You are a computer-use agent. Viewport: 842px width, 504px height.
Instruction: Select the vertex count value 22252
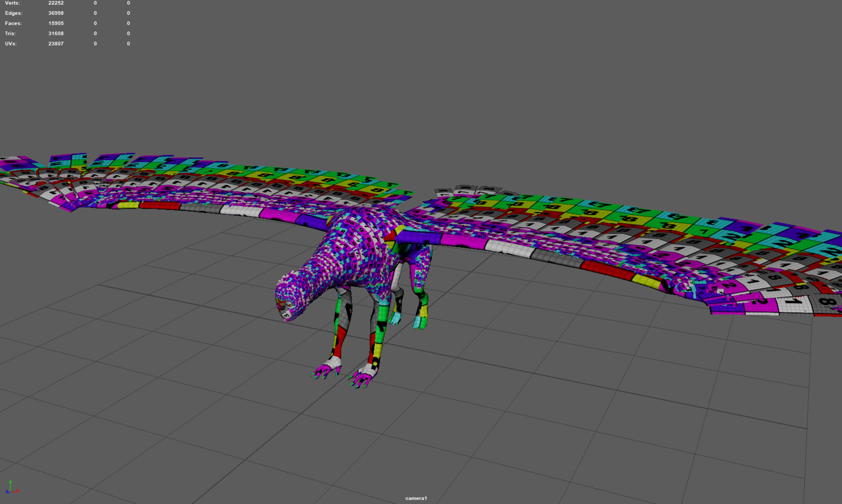click(x=56, y=3)
